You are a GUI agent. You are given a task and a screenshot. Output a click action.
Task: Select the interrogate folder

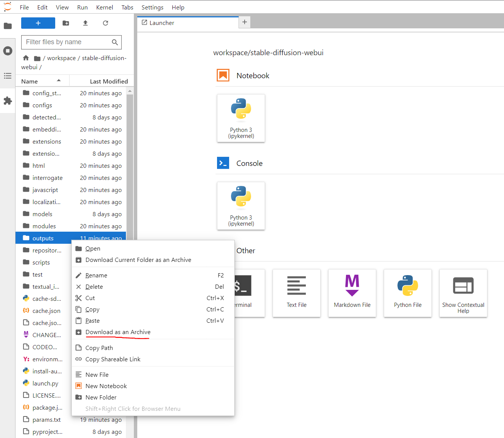click(x=71, y=178)
